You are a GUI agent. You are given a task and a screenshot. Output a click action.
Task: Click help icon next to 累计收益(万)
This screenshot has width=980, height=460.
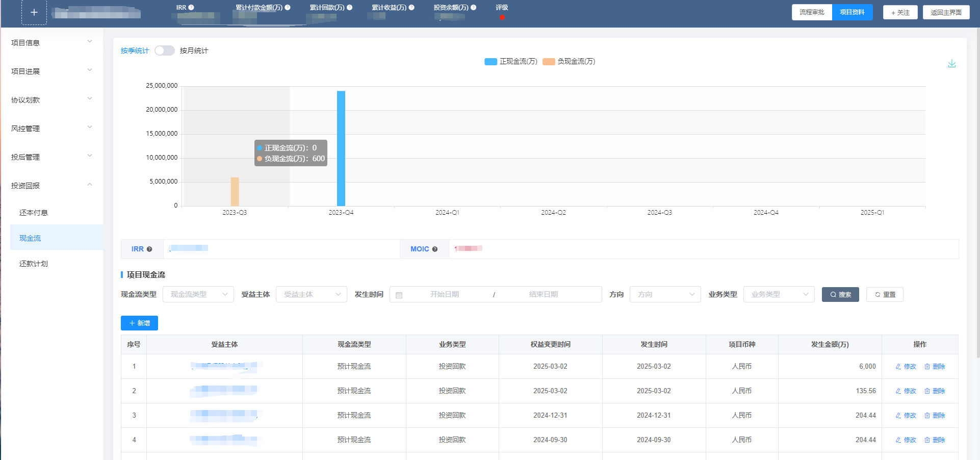(411, 7)
